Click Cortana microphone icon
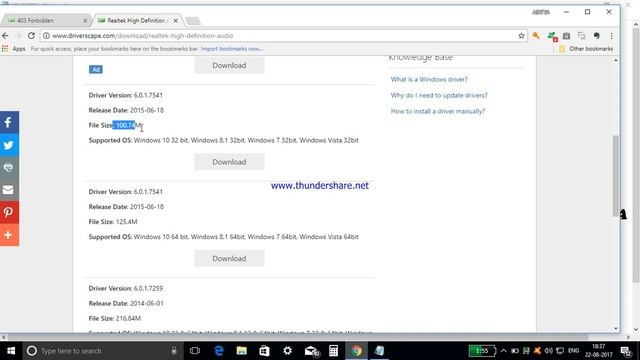This screenshot has width=640, height=360. (174, 351)
